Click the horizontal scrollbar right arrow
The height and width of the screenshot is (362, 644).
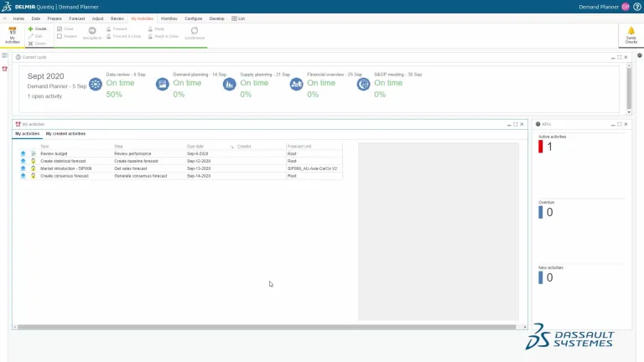[x=525, y=327]
